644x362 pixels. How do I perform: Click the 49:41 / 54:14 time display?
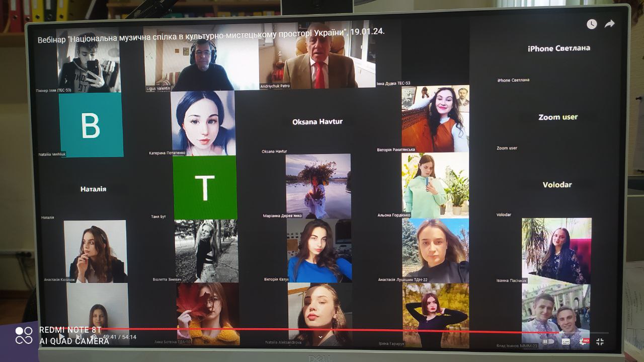point(119,337)
